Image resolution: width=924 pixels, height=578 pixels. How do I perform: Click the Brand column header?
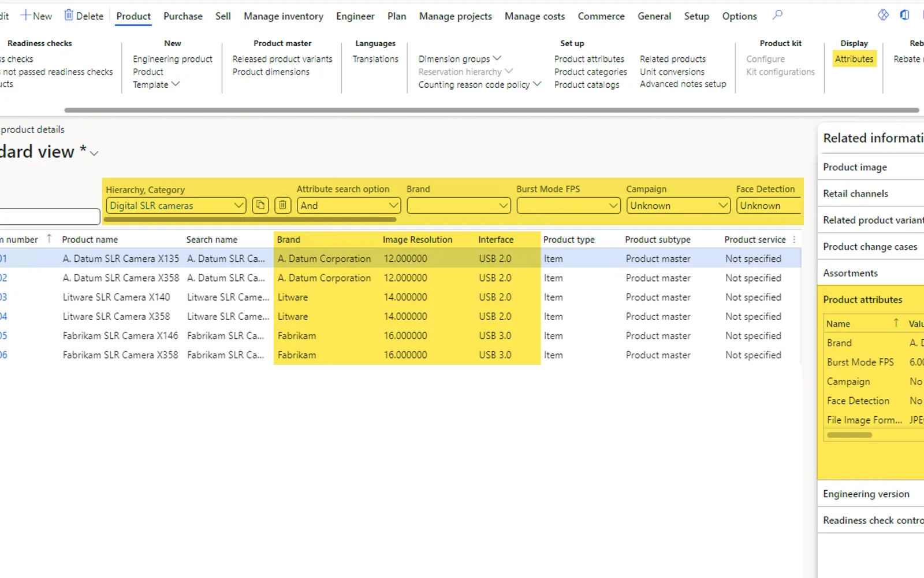tap(289, 239)
